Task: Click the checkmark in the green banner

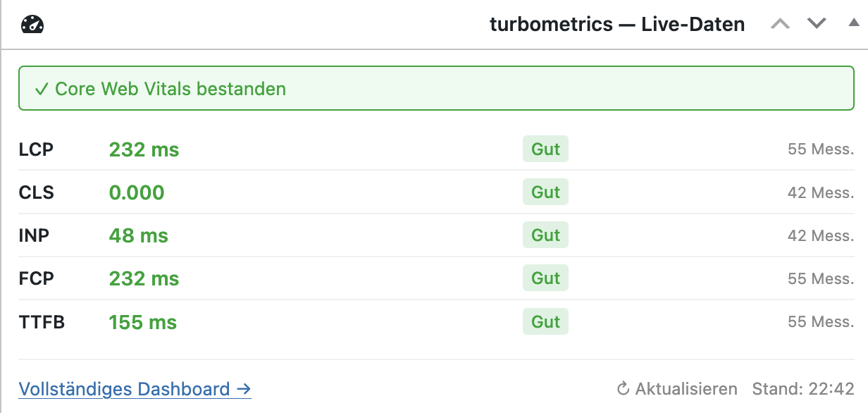Action: (x=40, y=88)
